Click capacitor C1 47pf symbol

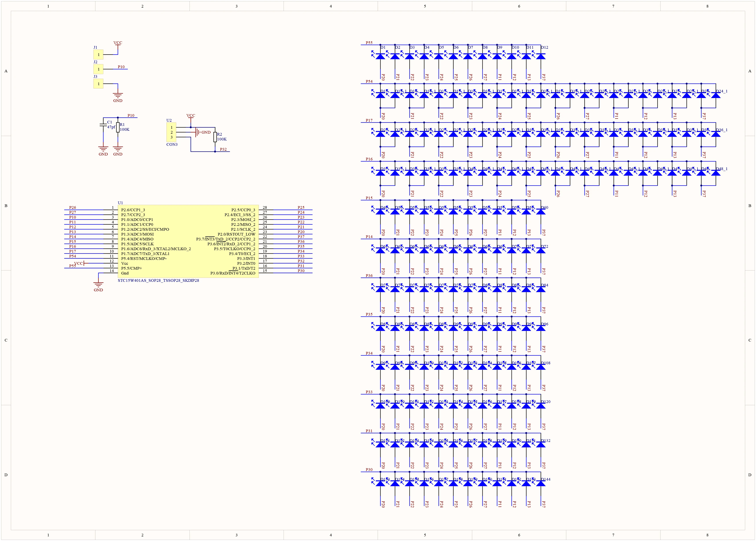103,125
